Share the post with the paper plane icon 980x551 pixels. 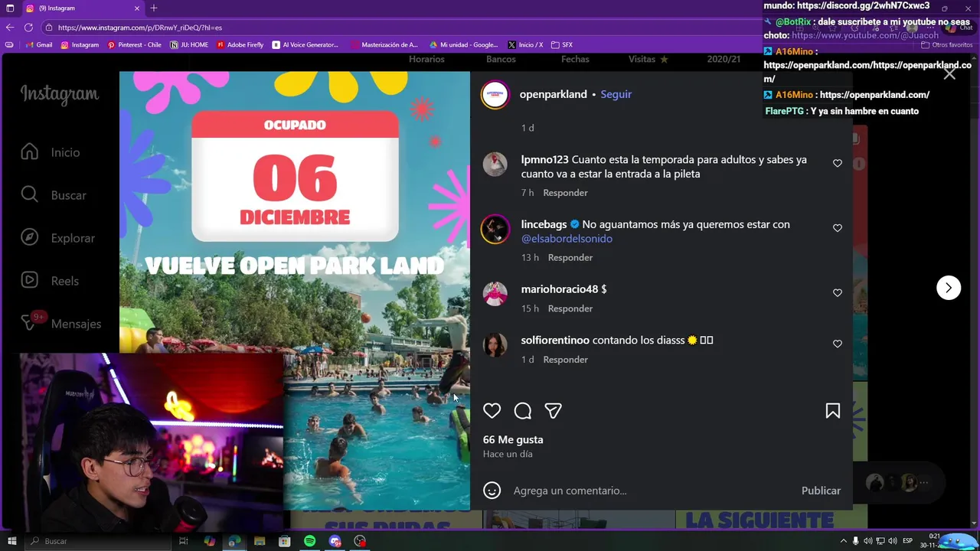tap(554, 411)
